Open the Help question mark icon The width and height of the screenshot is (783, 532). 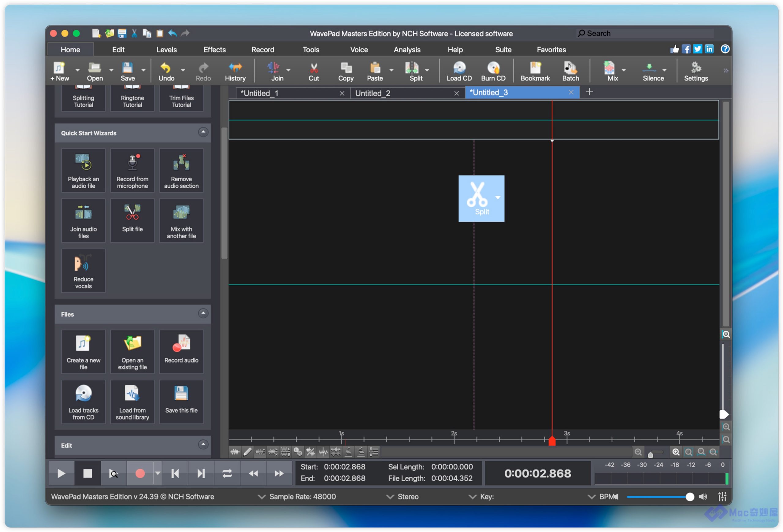tap(725, 49)
